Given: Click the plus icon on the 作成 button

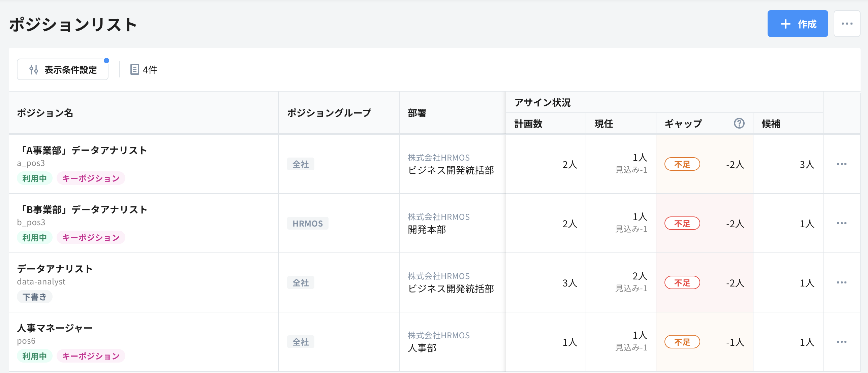Looking at the screenshot, I should pos(786,24).
